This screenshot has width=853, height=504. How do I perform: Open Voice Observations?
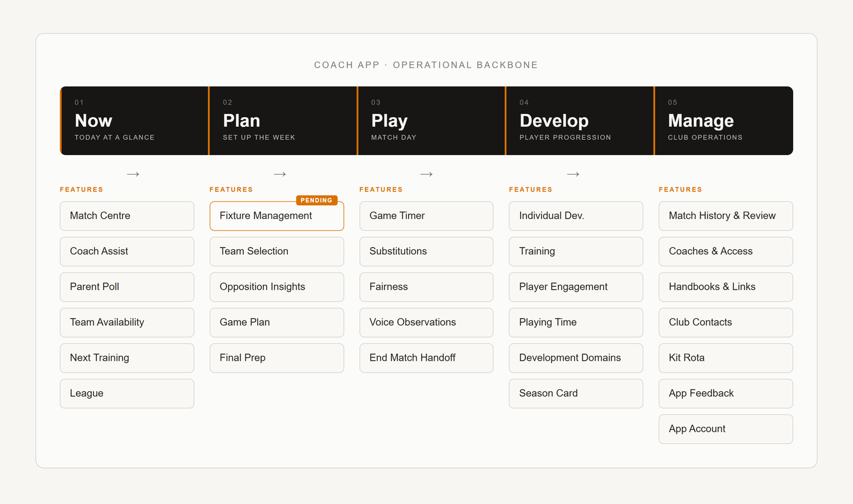(426, 323)
